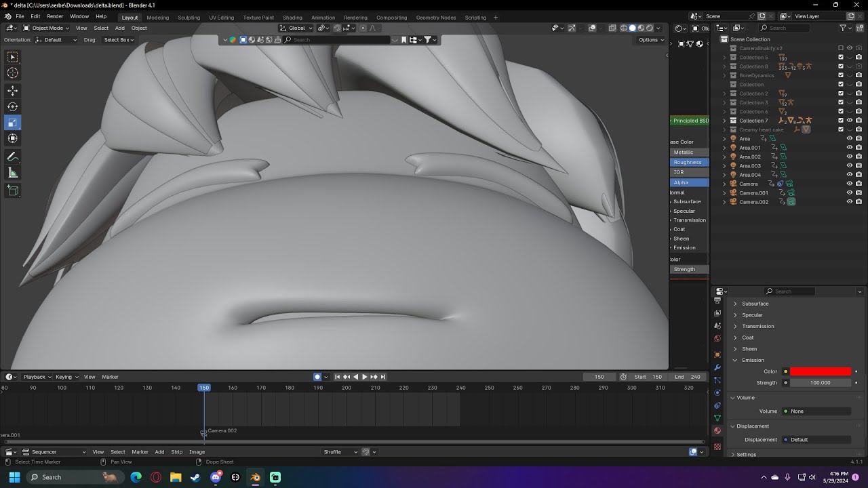Screen dimensions: 868x488
Task: Collapse the Emission section
Action: [753, 360]
